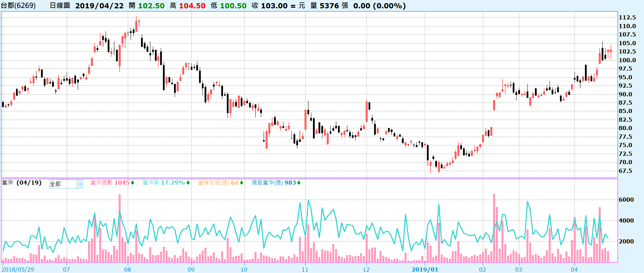The image size is (644, 273).
Task: Click the 收 103.00 closing price
Action: [270, 6]
